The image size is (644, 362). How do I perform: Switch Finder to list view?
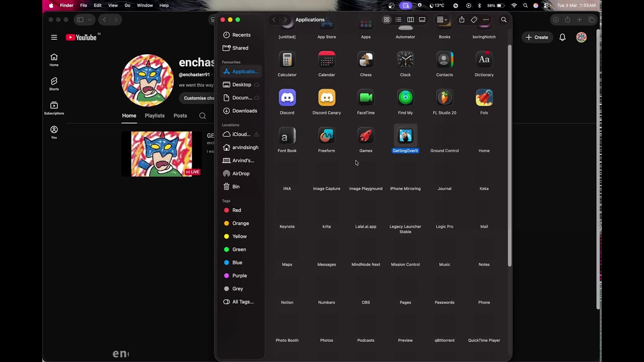coord(398,20)
